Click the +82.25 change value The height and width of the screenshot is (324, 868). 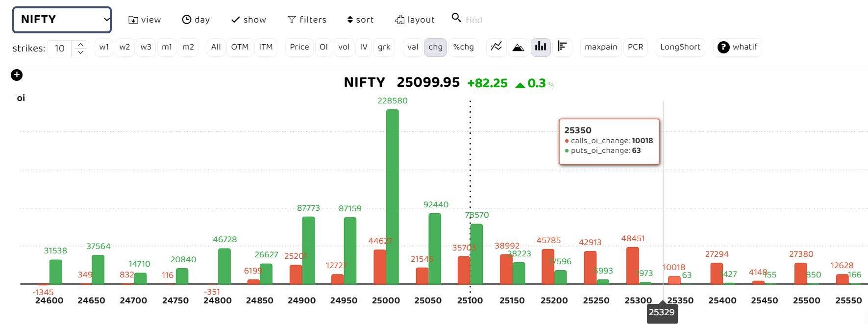pos(487,83)
